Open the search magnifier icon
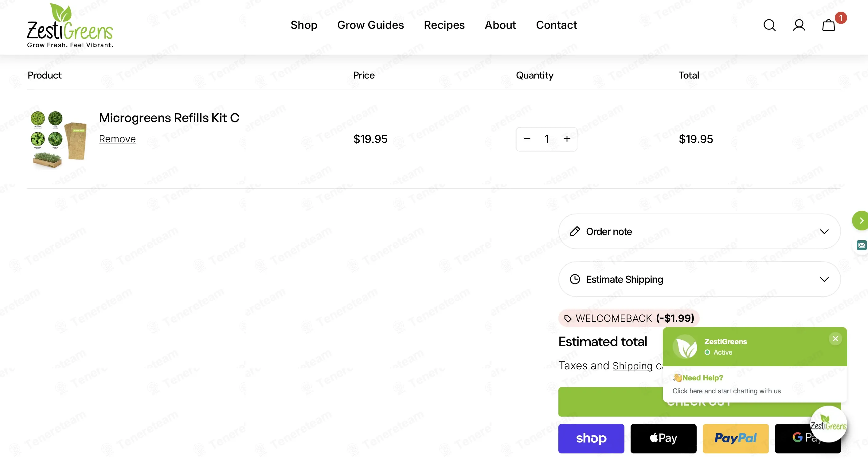This screenshot has width=868, height=470. 769,25
